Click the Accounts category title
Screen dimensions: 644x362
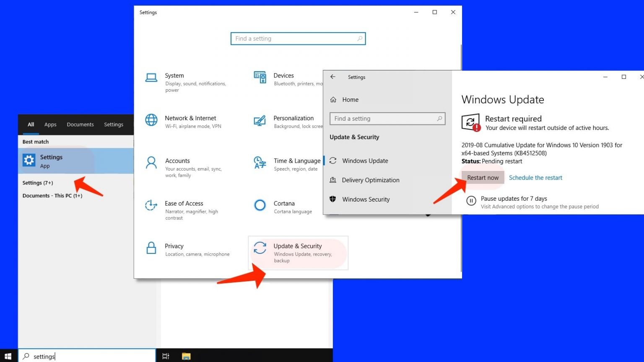(177, 161)
